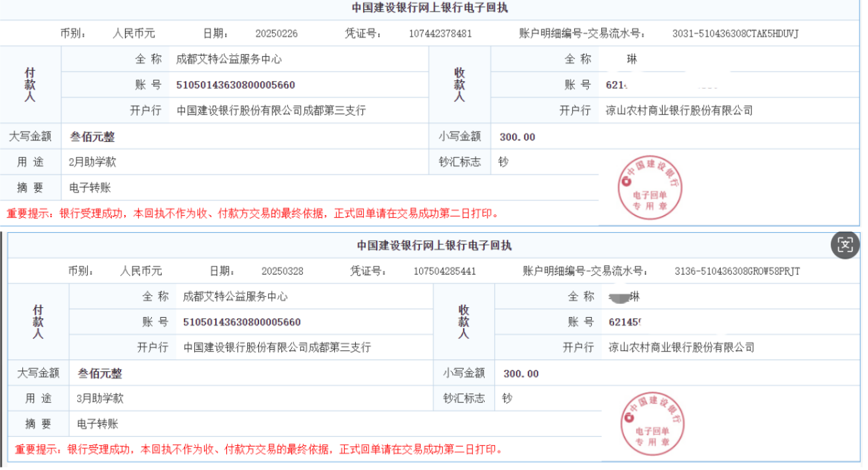The image size is (868, 470).
Task: Click transaction serial 3031-510436308CTAK5HDUVJ
Action: 735,34
